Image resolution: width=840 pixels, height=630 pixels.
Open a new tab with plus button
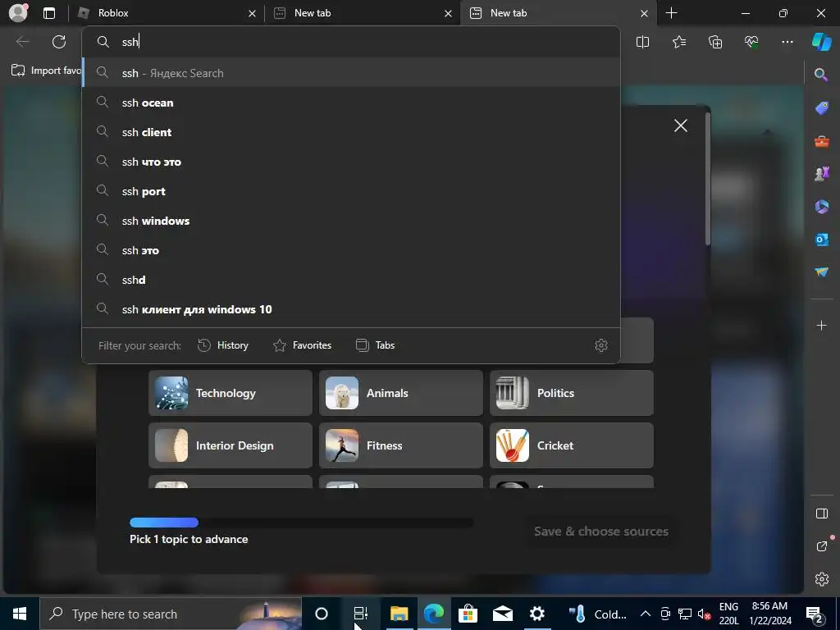tap(671, 13)
